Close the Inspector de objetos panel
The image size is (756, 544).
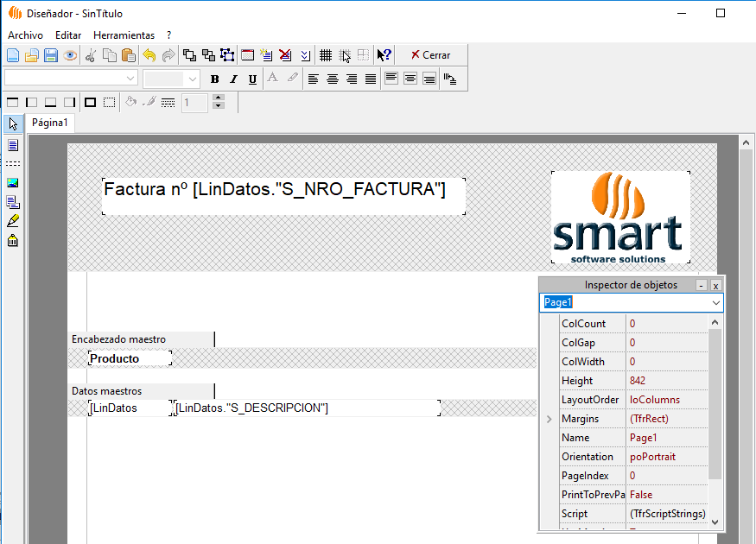(715, 285)
